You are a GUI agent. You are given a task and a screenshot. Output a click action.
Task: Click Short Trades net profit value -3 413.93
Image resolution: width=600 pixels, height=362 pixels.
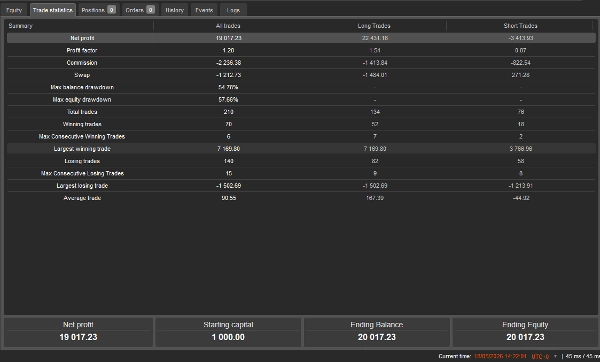coord(521,38)
